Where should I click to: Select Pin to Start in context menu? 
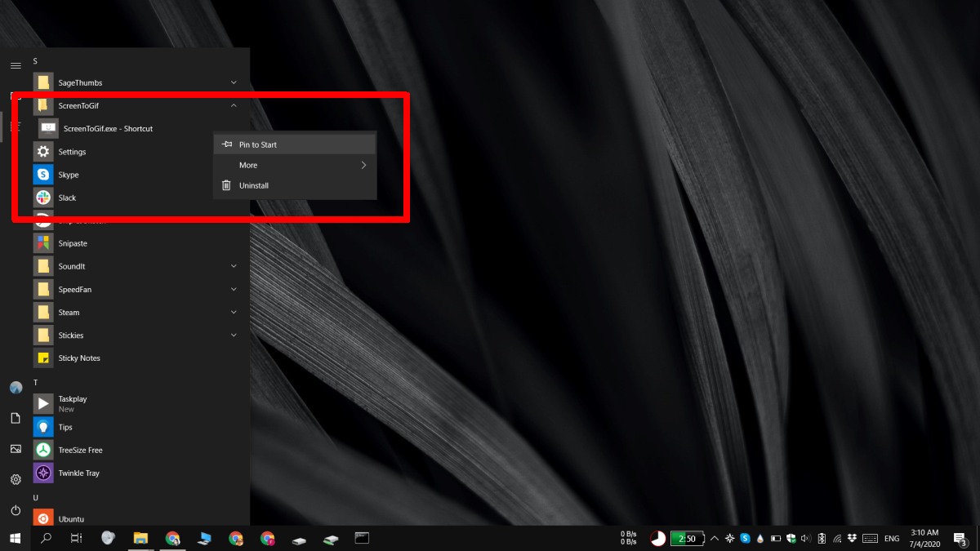pyautogui.click(x=295, y=144)
